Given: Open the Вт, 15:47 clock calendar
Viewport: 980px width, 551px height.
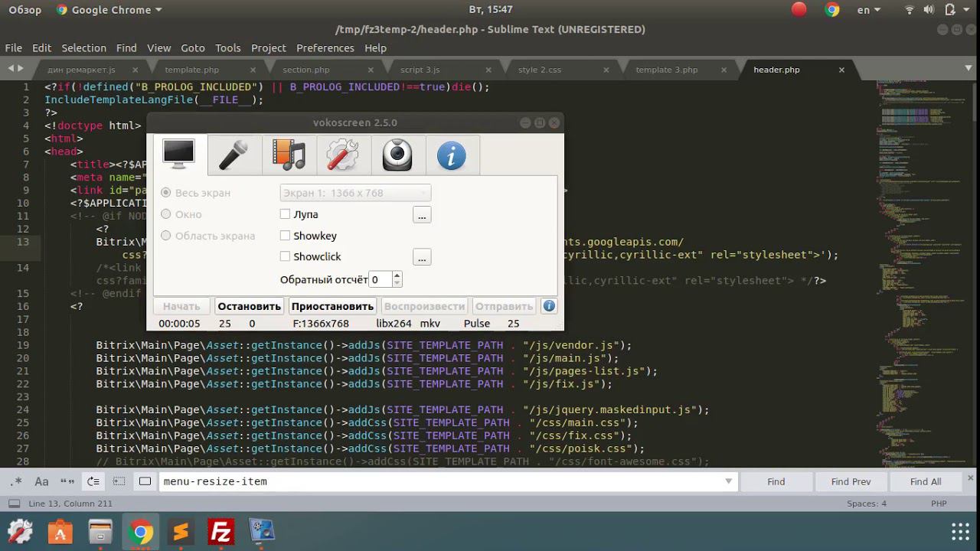Looking at the screenshot, I should click(490, 10).
